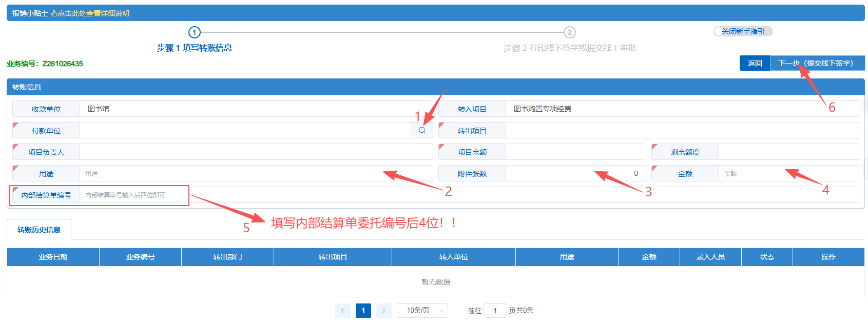Click the 步骤 1 填写转账信息 label
This screenshot has height=326, width=868.
click(x=195, y=48)
